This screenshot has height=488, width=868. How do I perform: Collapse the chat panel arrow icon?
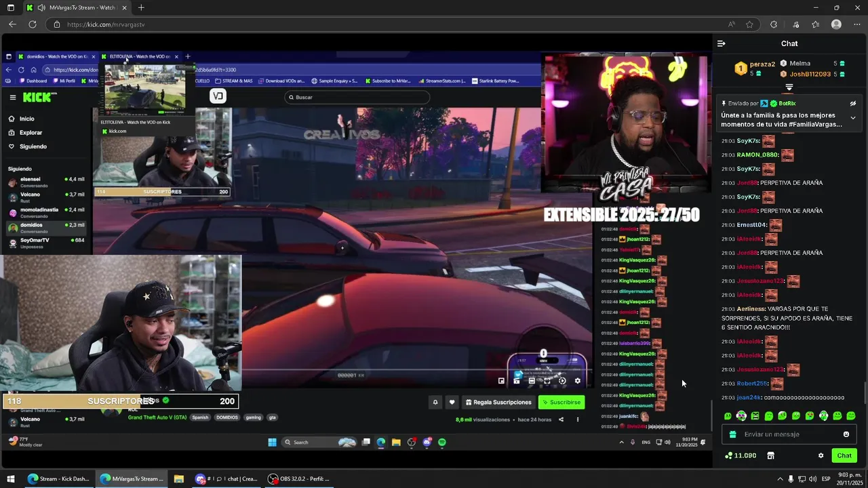[x=722, y=43]
